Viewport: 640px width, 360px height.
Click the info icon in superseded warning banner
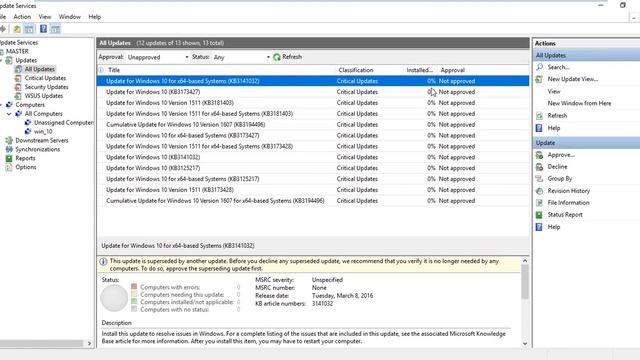[x=103, y=262]
